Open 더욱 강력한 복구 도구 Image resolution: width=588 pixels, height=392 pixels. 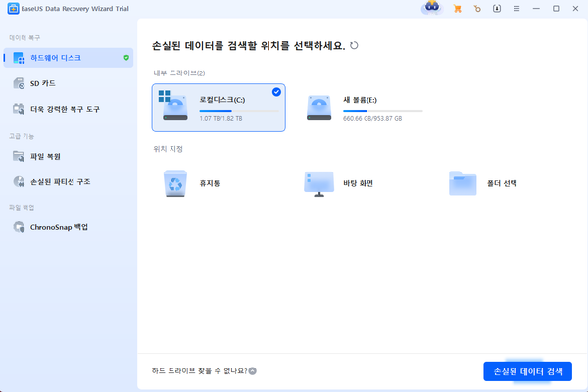(x=69, y=109)
